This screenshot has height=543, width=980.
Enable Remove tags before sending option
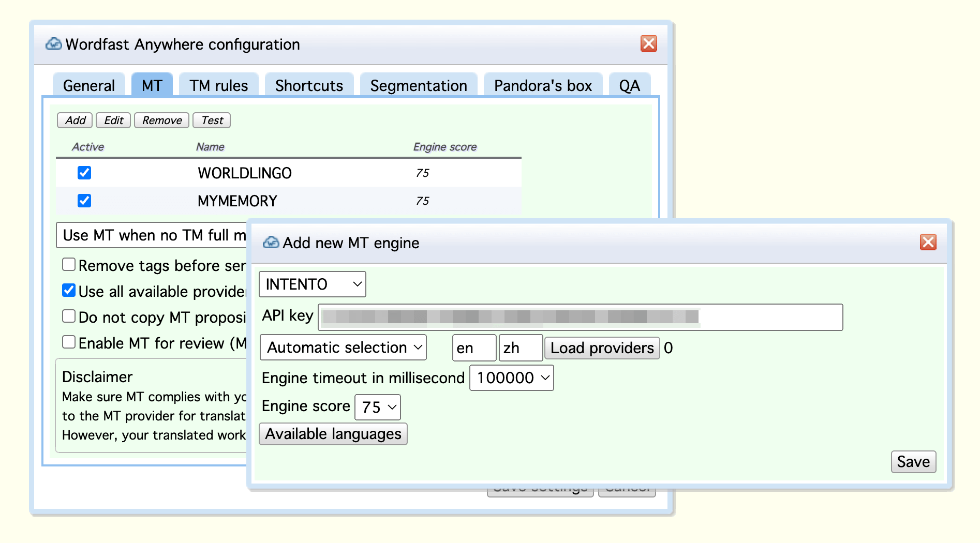coord(69,265)
